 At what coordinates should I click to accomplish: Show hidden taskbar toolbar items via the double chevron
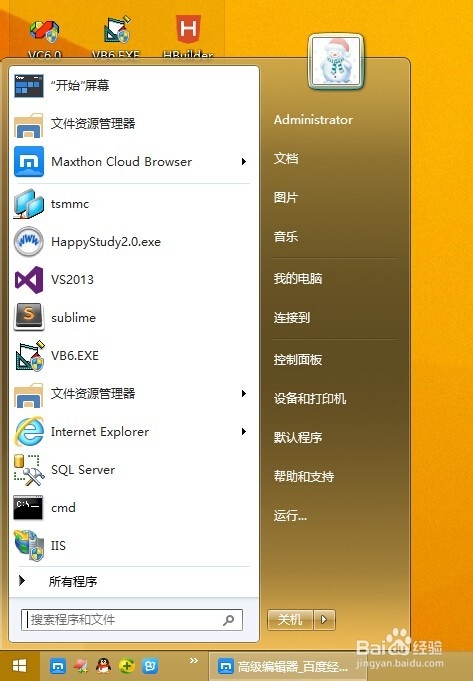click(x=194, y=661)
